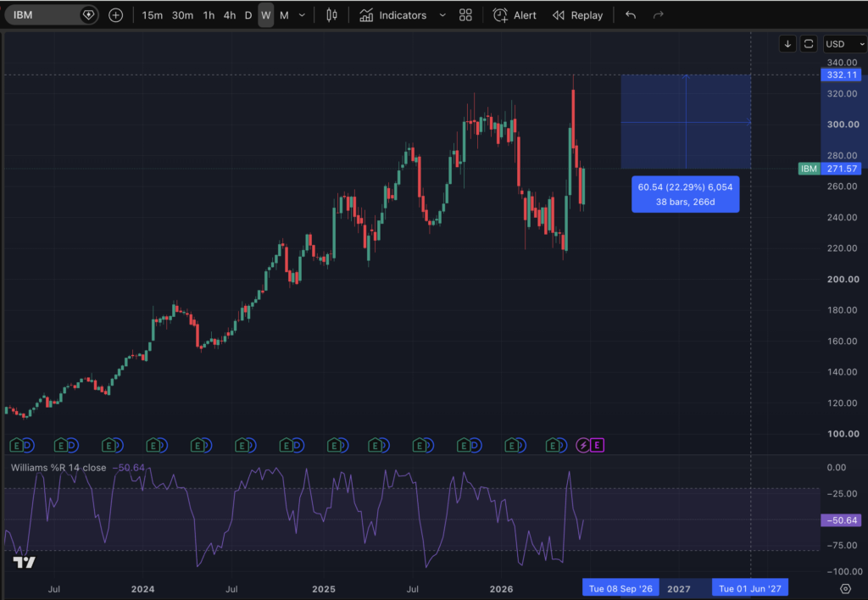Screen dimensions: 868x600
Task: Change currency with the USD dropdown
Action: (844, 44)
